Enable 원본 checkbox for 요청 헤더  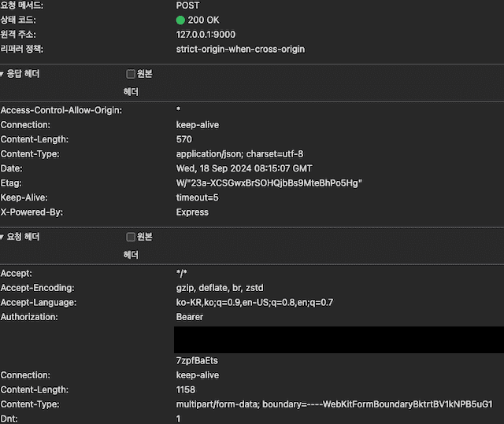tap(131, 237)
